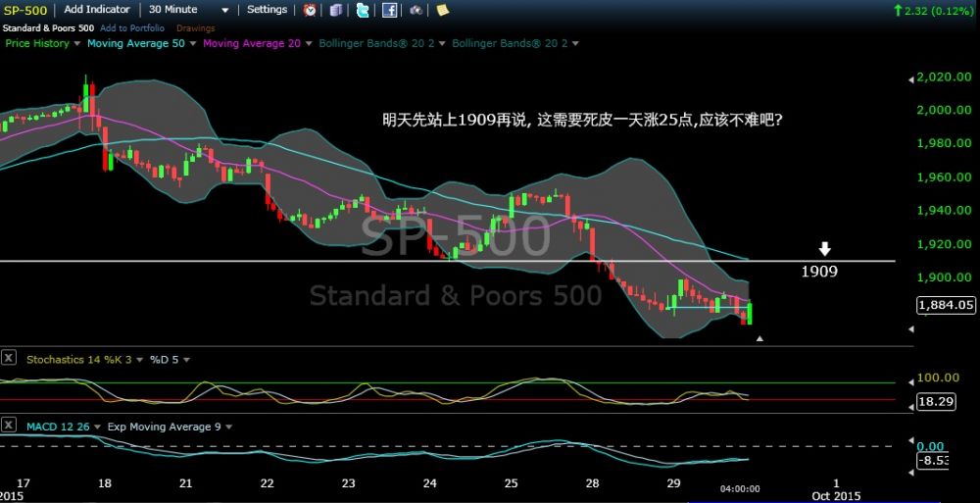Open the yellow sticky note icon
The width and height of the screenshot is (980, 503).
coord(442,10)
